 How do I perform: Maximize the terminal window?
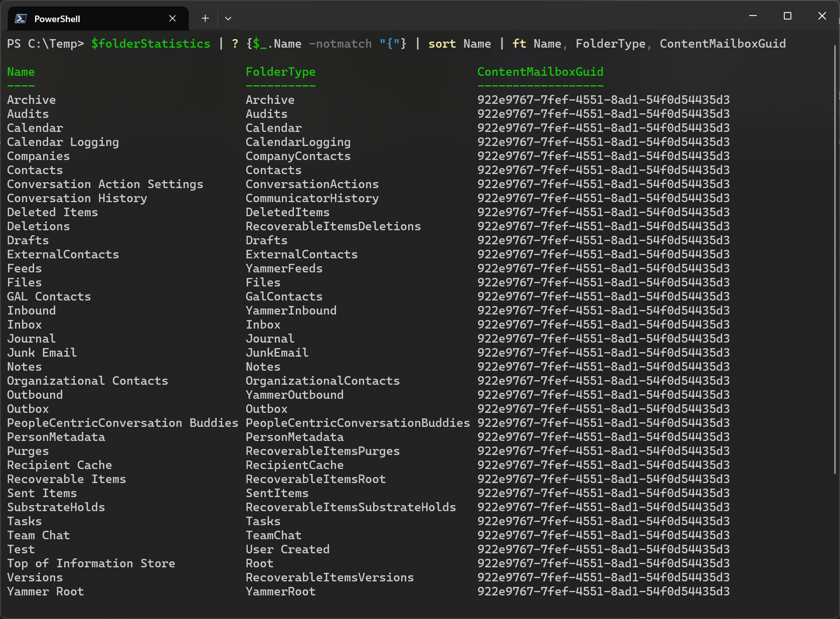tap(787, 16)
